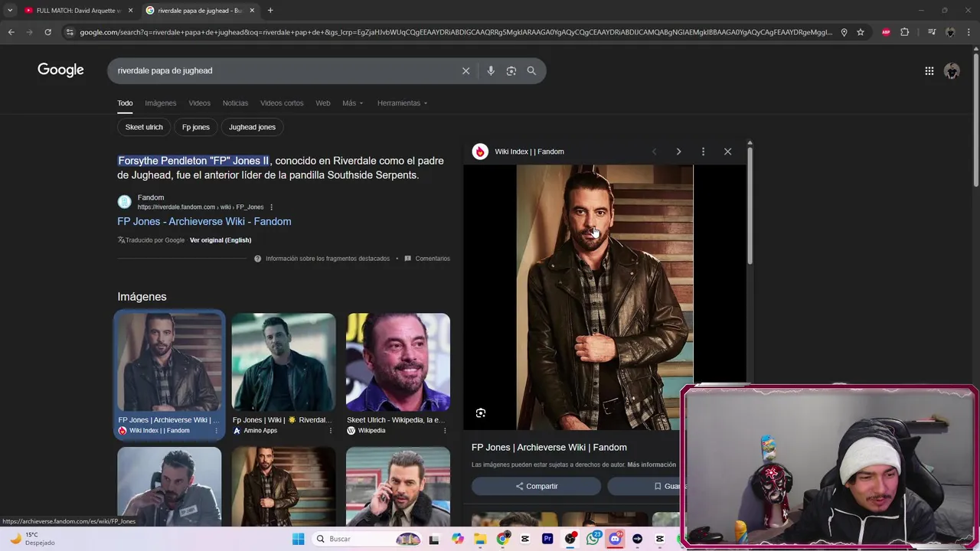Search this image with Lens in preview
Viewport: 980px width, 551px height.
coord(481,413)
